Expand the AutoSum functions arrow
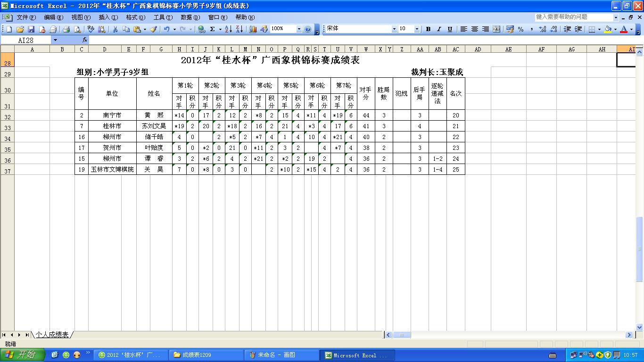This screenshot has width=644, height=362. click(220, 29)
